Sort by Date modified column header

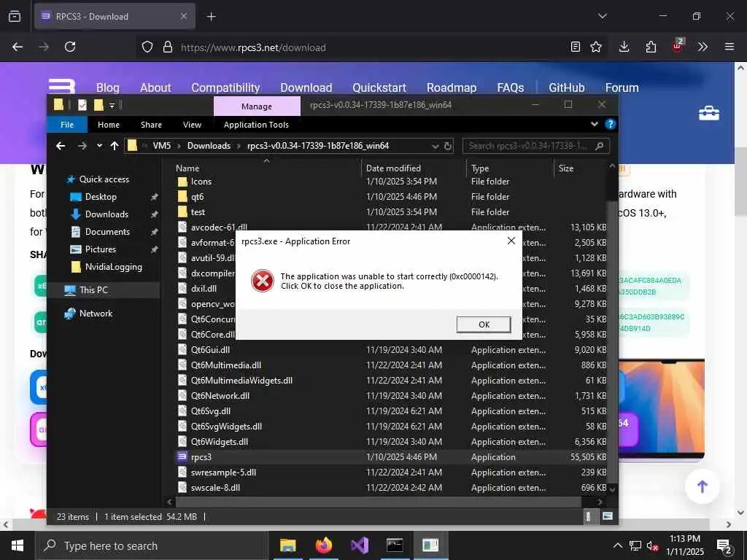click(393, 168)
